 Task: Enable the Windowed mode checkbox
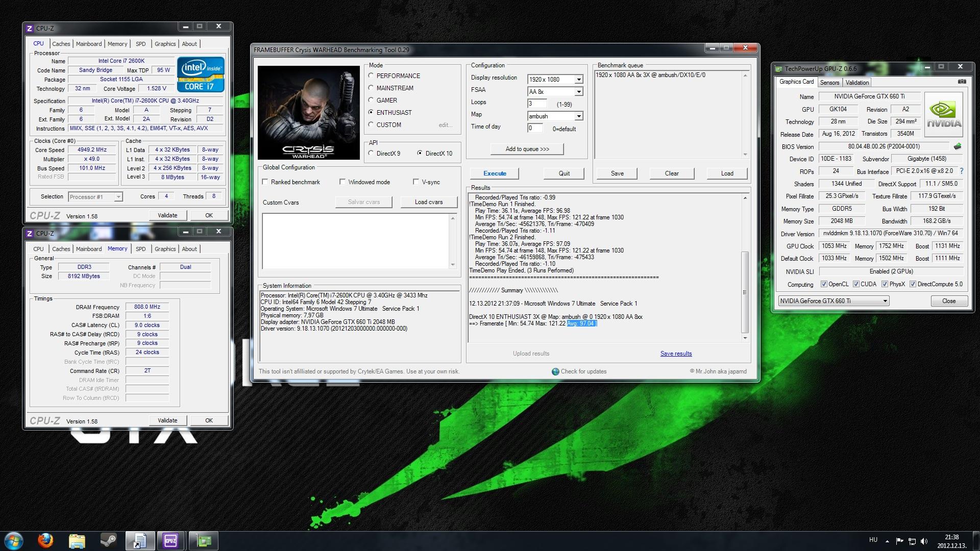coord(342,182)
